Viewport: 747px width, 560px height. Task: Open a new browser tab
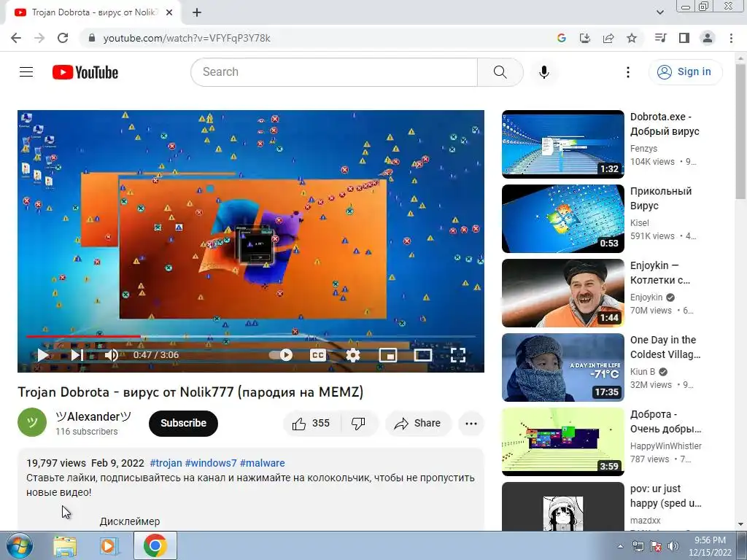tap(197, 12)
